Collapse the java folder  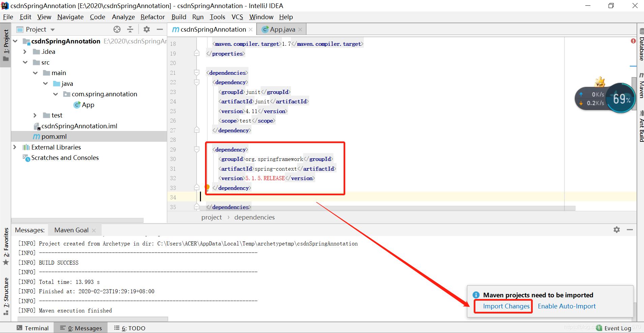(x=46, y=84)
